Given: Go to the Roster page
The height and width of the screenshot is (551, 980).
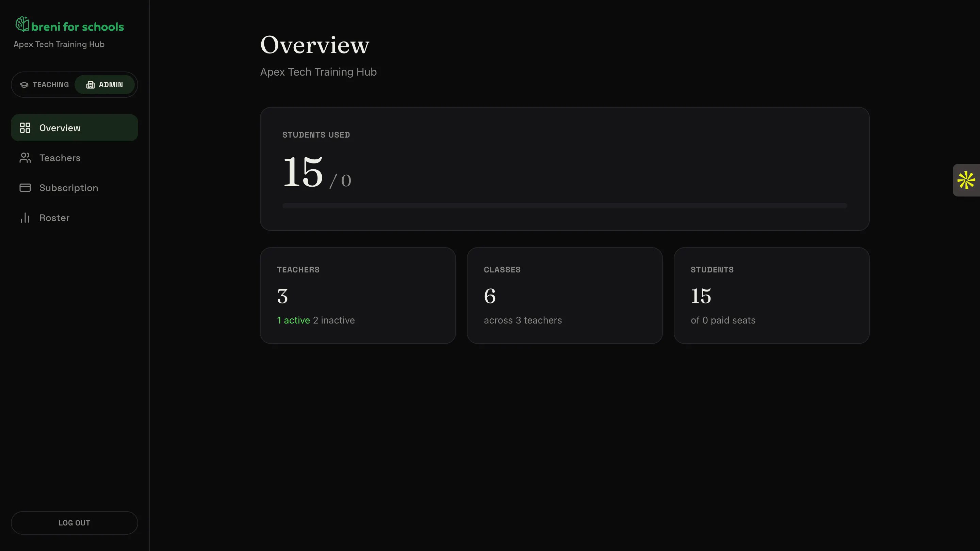Looking at the screenshot, I should point(75,218).
